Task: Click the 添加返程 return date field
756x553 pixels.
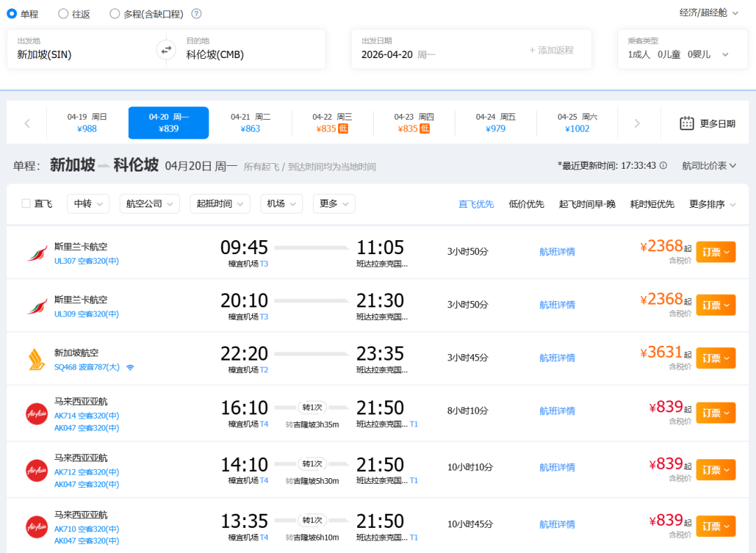Action: [552, 50]
